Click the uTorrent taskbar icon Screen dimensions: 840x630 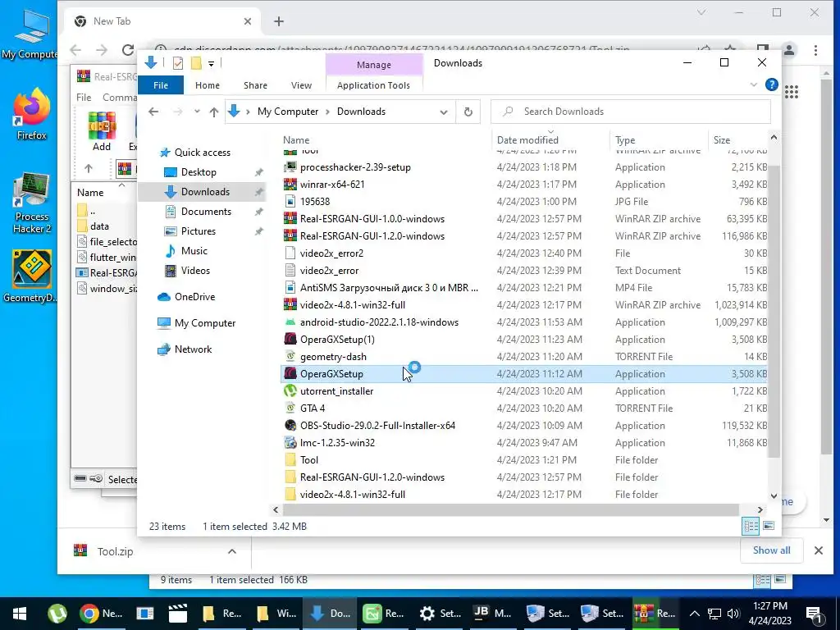click(x=57, y=614)
